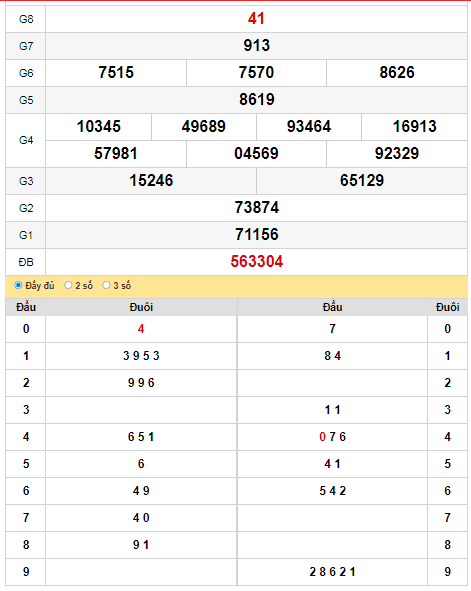Click tail row 9 values "2 8 6 2 1"
471x591 pixels.
[332, 572]
